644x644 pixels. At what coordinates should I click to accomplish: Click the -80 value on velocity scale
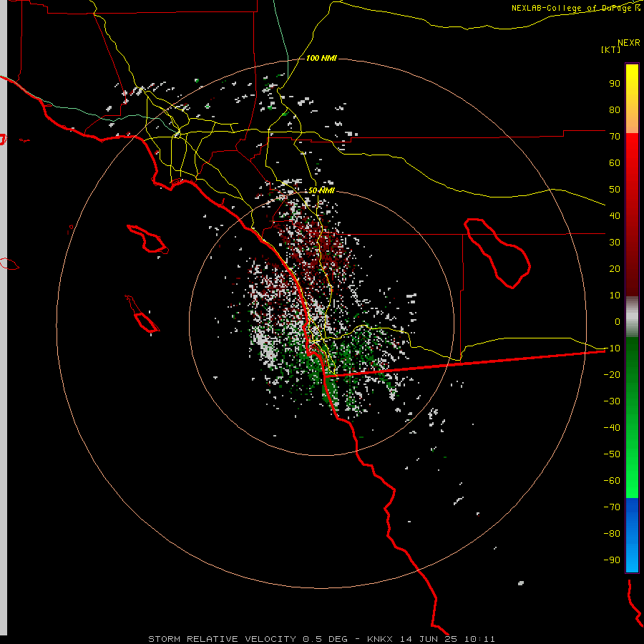[x=612, y=534]
